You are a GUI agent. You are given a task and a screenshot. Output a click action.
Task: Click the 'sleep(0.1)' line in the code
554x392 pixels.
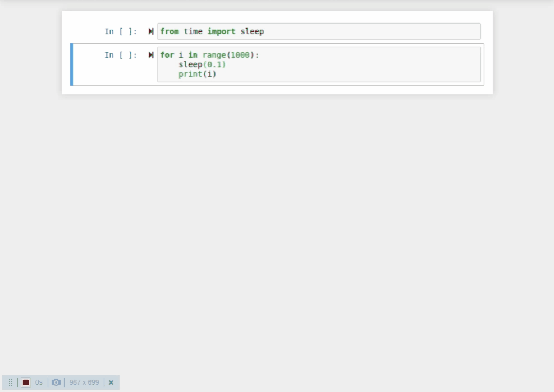(x=202, y=64)
